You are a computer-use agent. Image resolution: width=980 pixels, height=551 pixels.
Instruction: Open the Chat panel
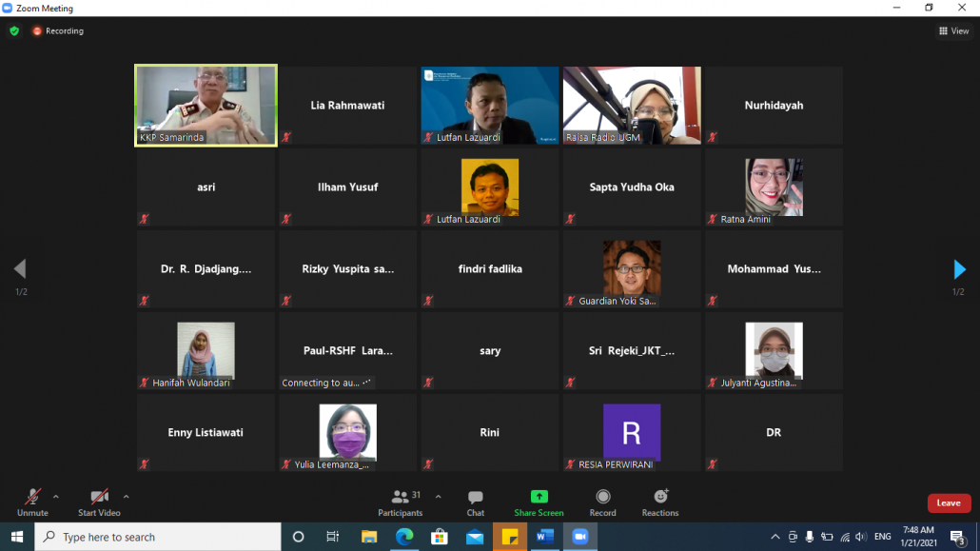point(475,502)
